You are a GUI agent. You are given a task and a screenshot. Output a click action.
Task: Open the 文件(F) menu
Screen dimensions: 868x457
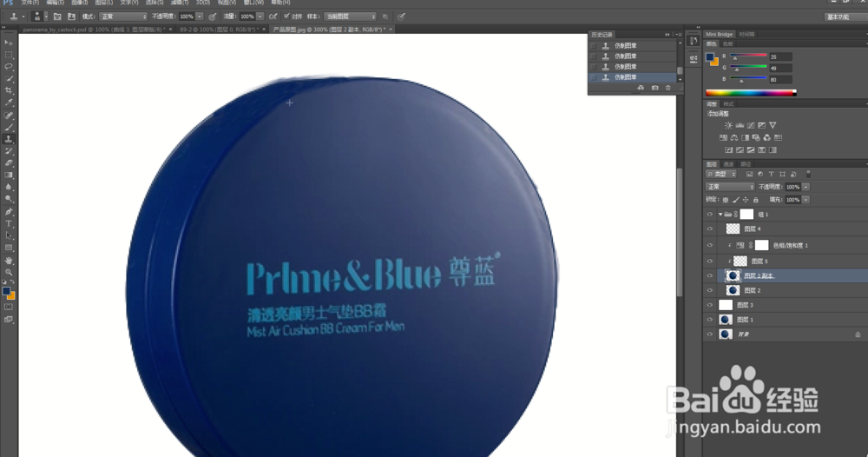coord(30,3)
